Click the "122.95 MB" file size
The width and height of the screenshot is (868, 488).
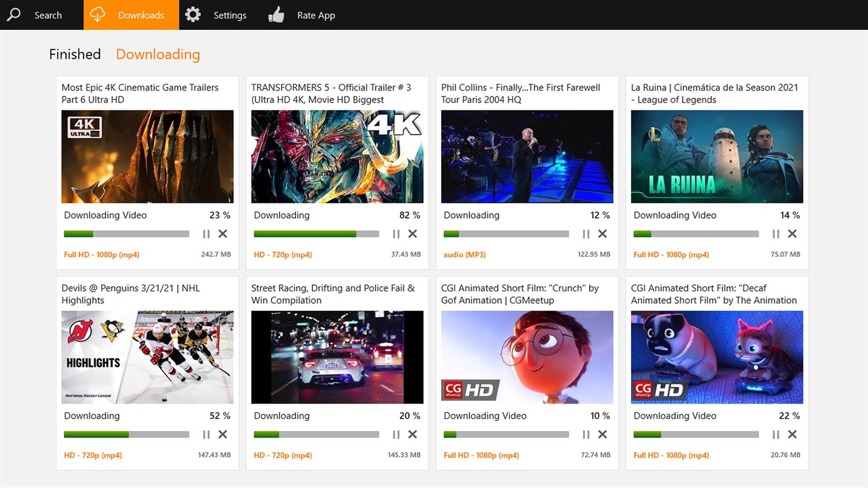(x=594, y=254)
